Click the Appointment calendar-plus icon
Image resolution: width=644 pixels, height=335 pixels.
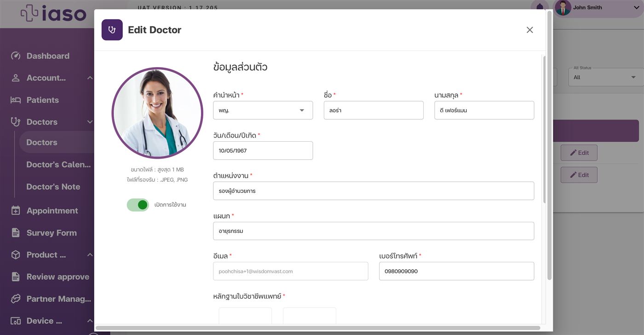click(16, 210)
